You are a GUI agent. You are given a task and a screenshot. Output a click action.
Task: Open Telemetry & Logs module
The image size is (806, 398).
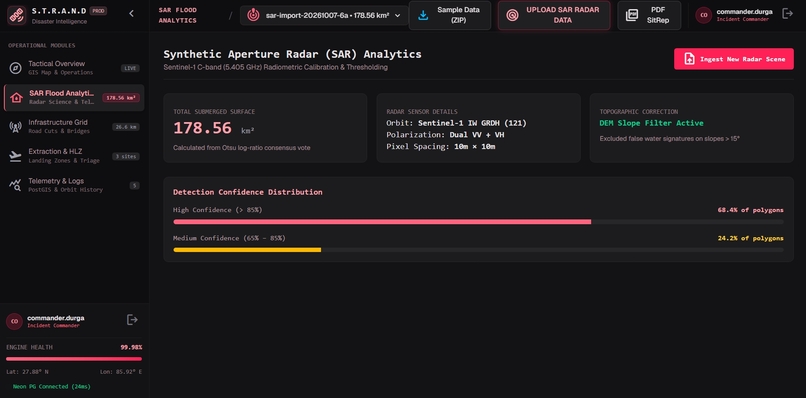[x=74, y=185]
